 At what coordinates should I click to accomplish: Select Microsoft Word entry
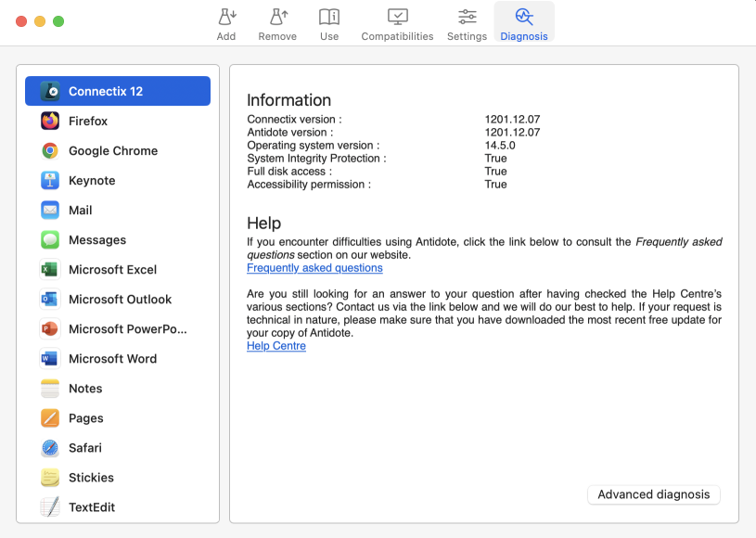[112, 359]
